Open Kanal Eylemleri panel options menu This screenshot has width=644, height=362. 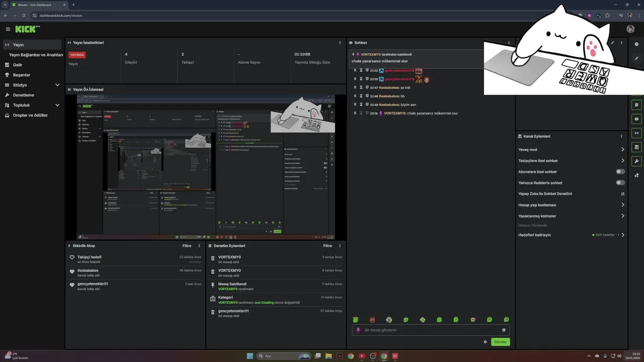pyautogui.click(x=622, y=136)
